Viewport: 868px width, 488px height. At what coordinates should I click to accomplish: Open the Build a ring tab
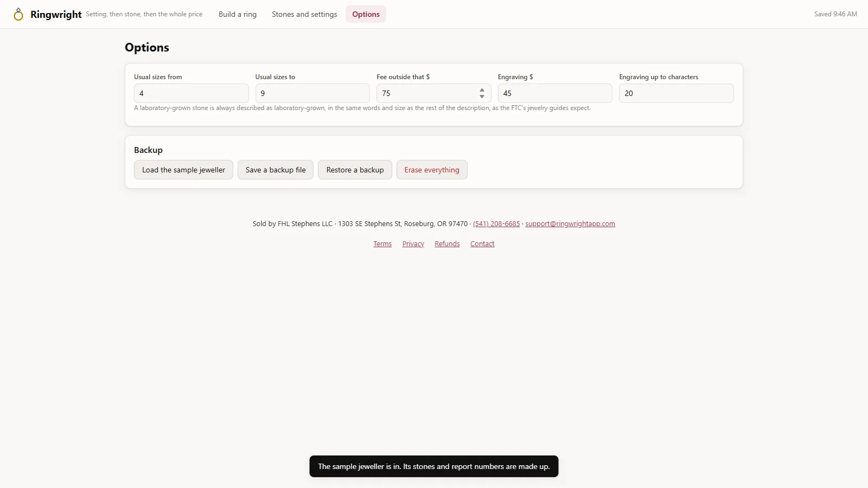click(x=238, y=14)
